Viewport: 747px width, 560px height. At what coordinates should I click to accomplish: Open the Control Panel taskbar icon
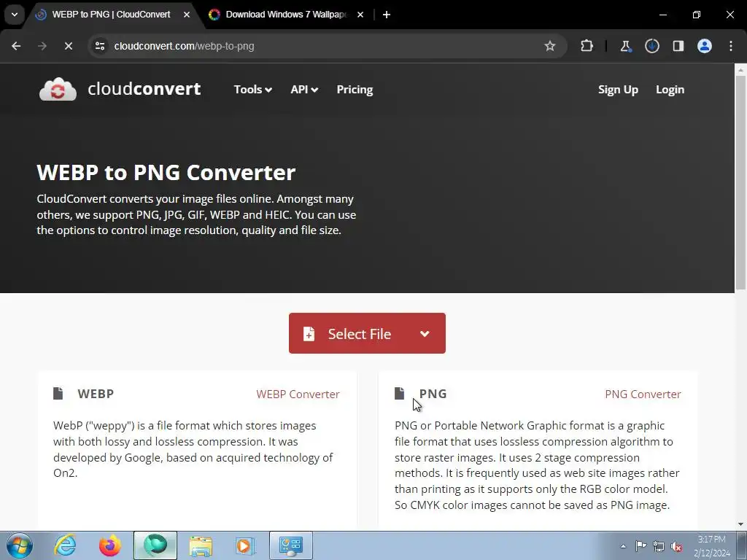[x=291, y=545]
